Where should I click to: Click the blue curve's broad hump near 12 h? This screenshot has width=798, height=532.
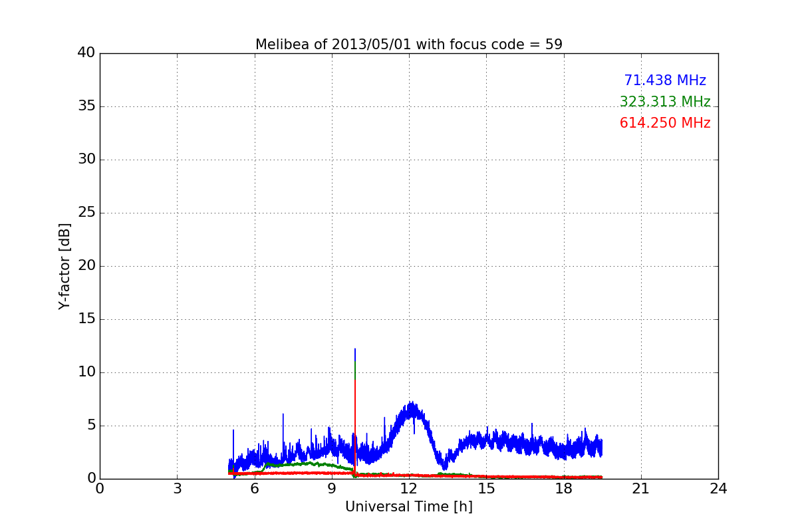tap(412, 411)
